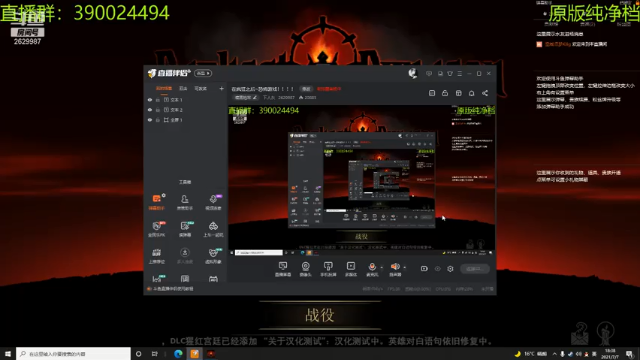
Task: Open the notification bell icon
Action: click(x=471, y=93)
